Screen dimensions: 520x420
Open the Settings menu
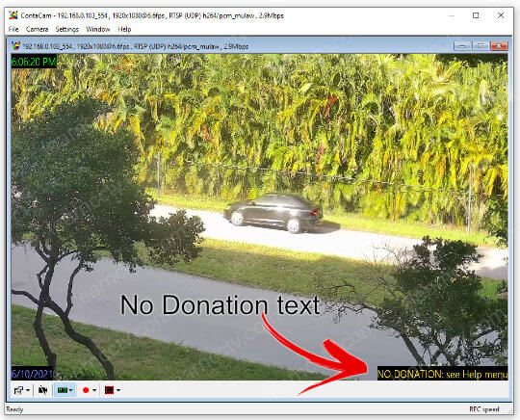point(67,29)
